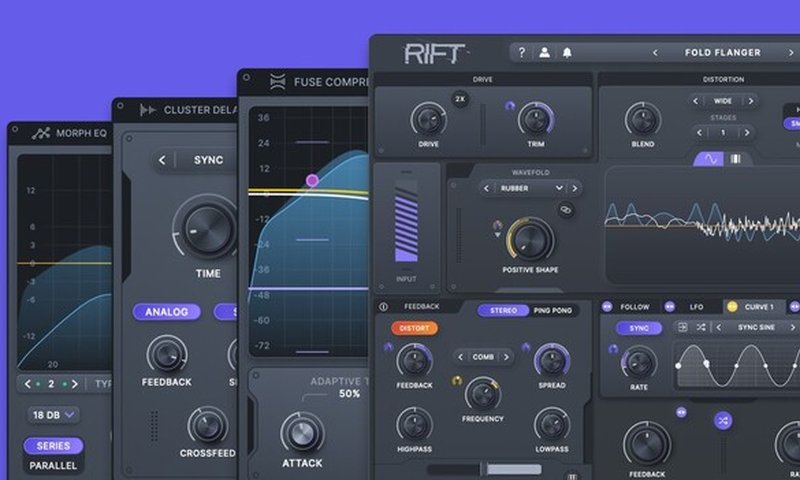Image resolution: width=800 pixels, height=480 pixels.
Task: Click the randomize icon beside Sync Sine
Action: 700,328
